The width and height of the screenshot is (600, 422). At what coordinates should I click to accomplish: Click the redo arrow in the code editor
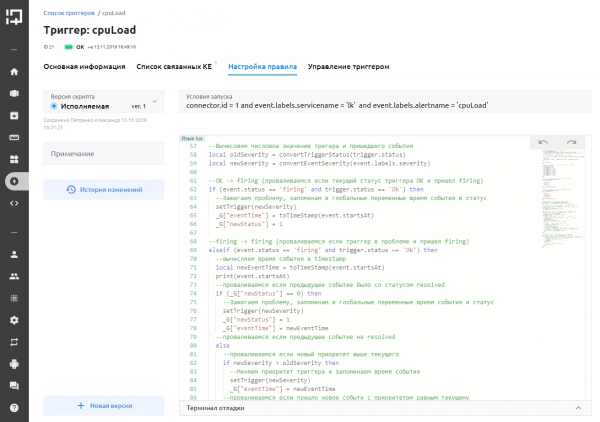coord(571,143)
